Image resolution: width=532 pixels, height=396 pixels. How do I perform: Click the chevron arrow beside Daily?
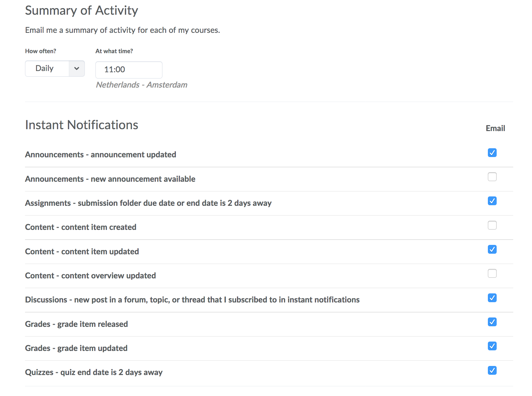[x=77, y=69]
